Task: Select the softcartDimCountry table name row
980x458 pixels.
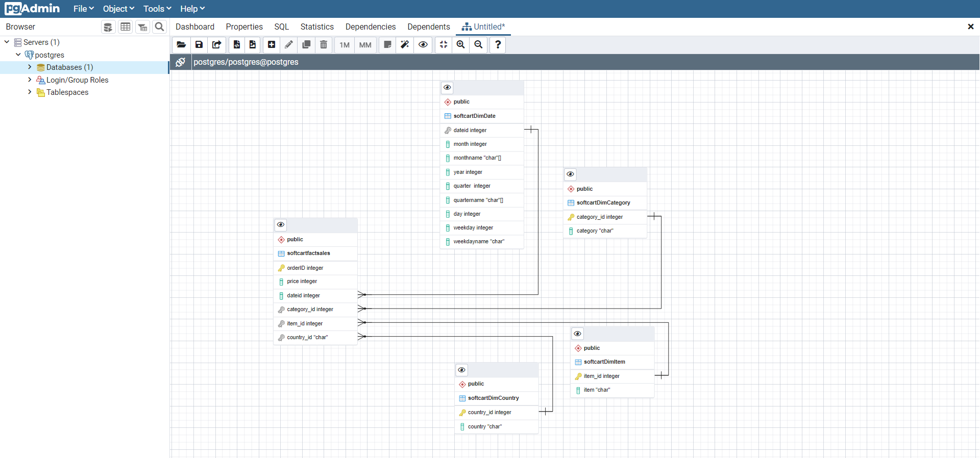Action: pos(497,398)
